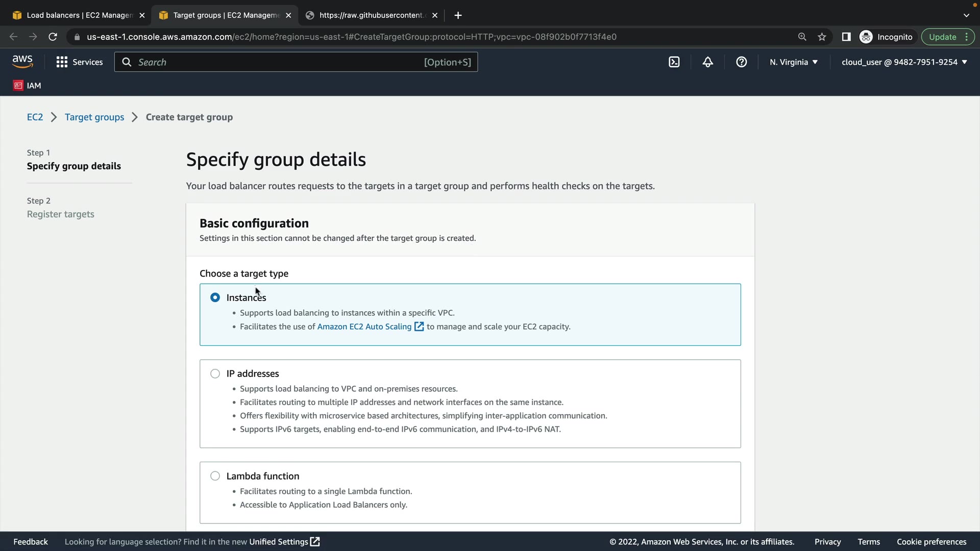Select the IP addresses target type
This screenshot has width=980, height=551.
click(215, 374)
